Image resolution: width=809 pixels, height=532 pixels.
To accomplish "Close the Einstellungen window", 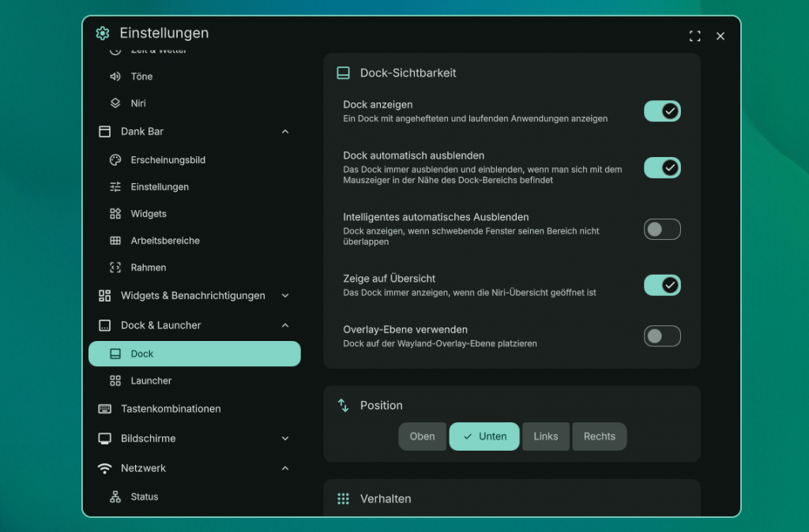I will 721,36.
